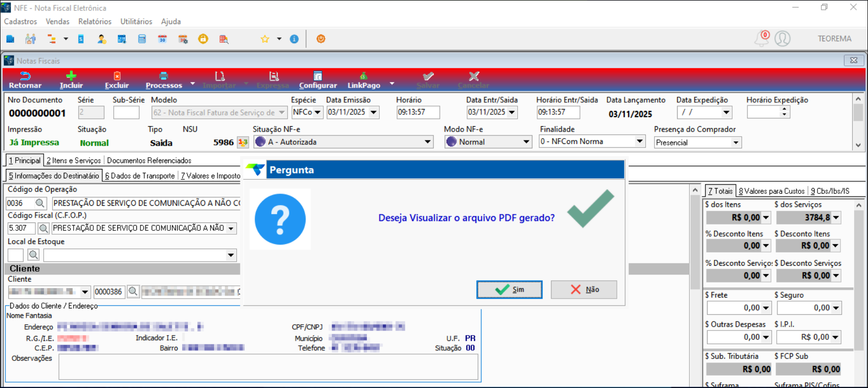Expand the Data Emissão date picker
The image size is (868, 388).
click(374, 112)
